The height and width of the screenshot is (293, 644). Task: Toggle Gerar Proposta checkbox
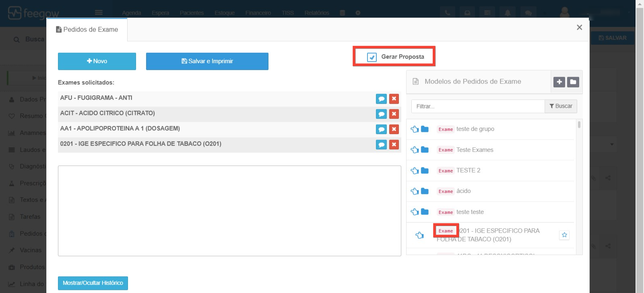[x=372, y=57]
